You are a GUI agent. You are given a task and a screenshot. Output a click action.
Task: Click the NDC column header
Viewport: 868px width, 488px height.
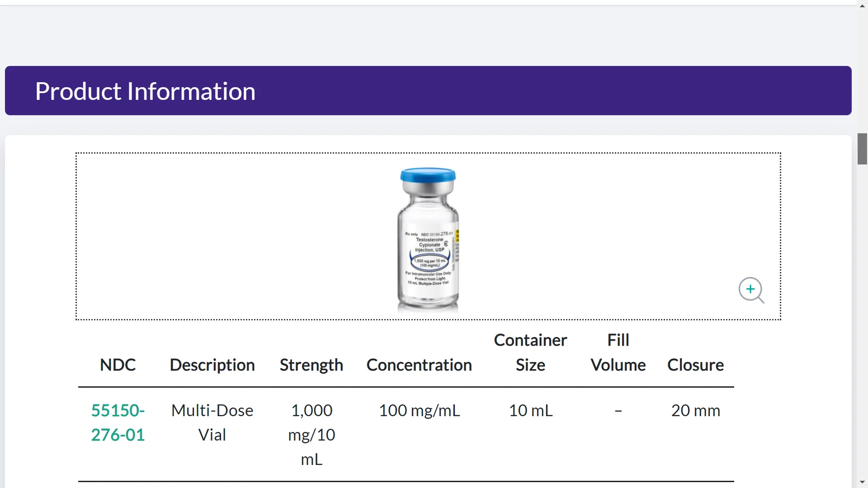coord(118,365)
